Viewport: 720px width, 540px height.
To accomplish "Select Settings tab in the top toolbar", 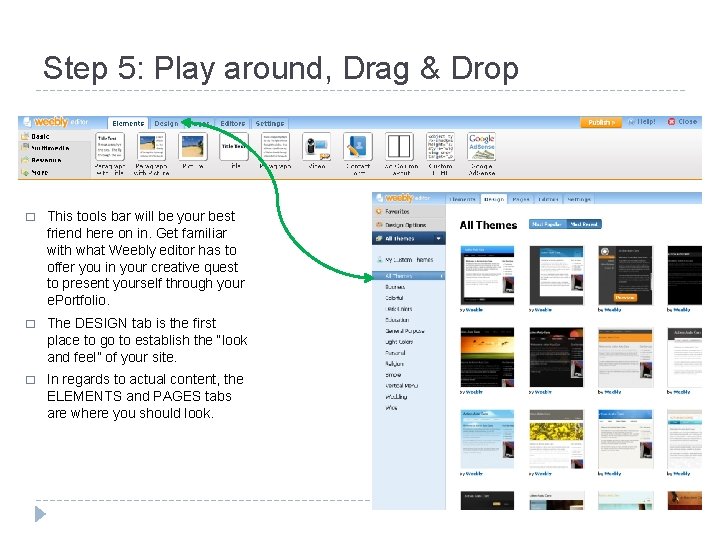I will [x=270, y=123].
